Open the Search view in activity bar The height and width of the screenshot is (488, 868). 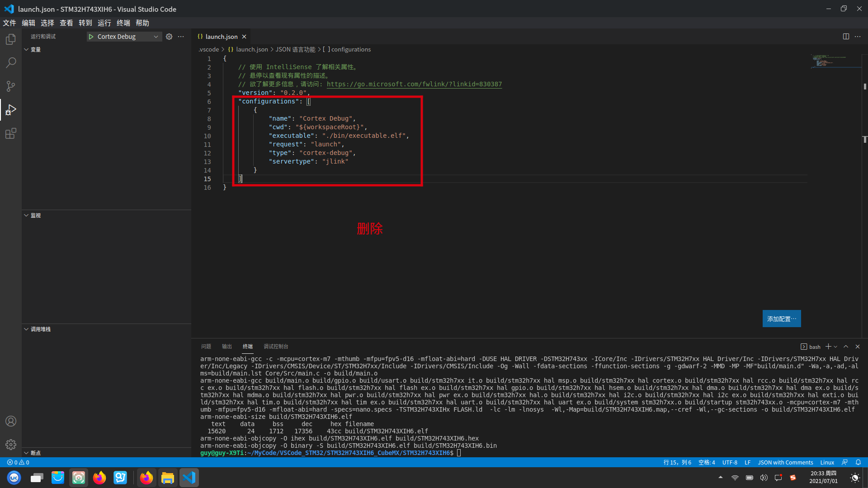11,63
